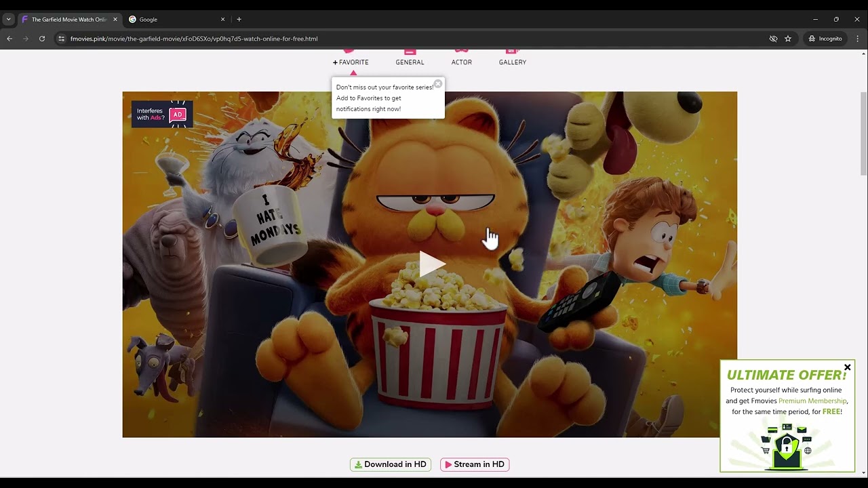Dismiss the favorites notification tooltip
This screenshot has width=868, height=488.
click(437, 84)
